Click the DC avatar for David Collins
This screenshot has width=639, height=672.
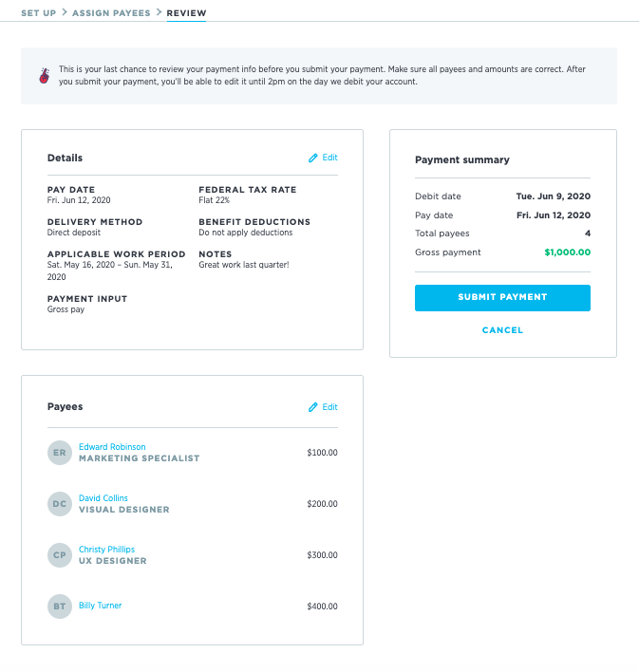point(60,504)
